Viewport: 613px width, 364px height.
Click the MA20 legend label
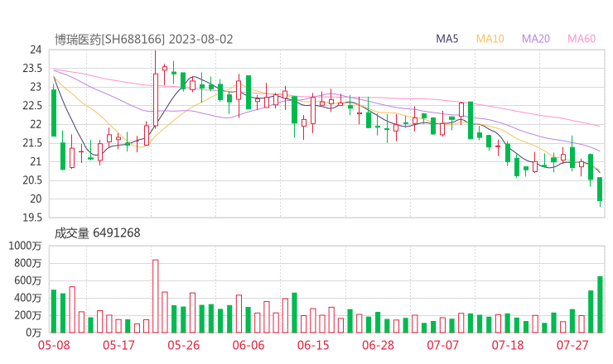(x=536, y=39)
